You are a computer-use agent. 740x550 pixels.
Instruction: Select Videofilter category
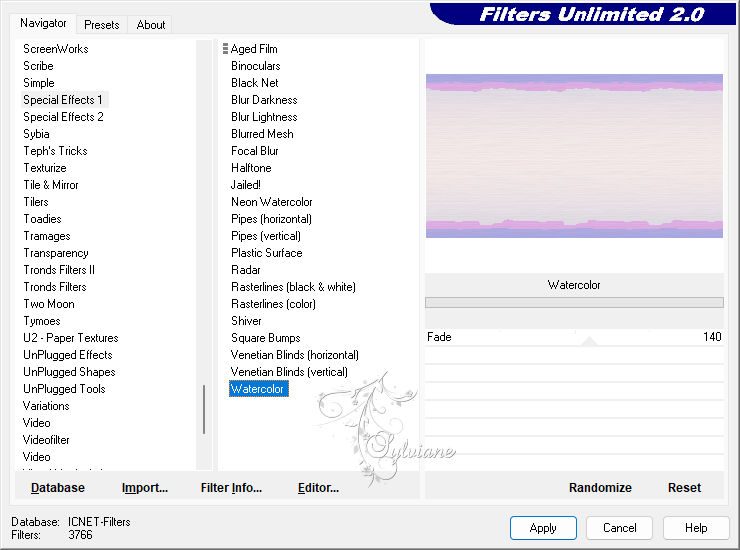pos(46,440)
